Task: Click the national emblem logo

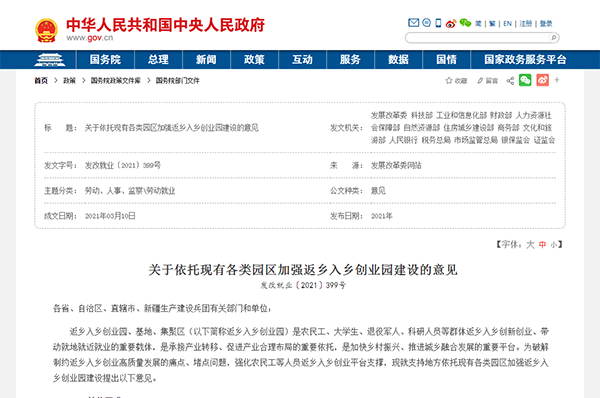Action: tap(46, 30)
